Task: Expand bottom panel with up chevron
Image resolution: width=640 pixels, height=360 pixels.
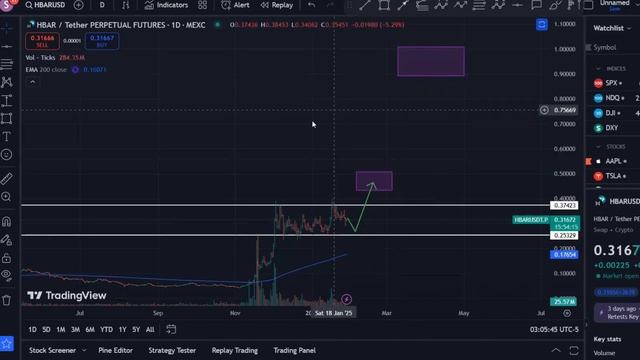Action: pyautogui.click(x=556, y=350)
